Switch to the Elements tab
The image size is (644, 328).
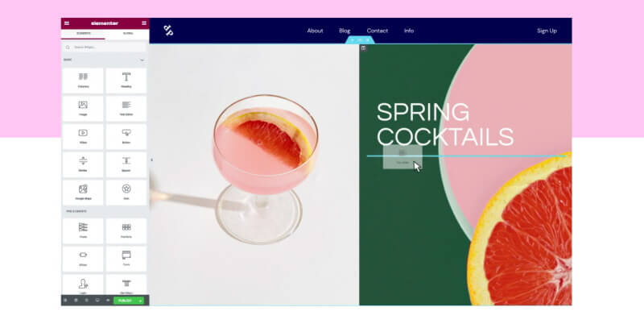[84, 34]
